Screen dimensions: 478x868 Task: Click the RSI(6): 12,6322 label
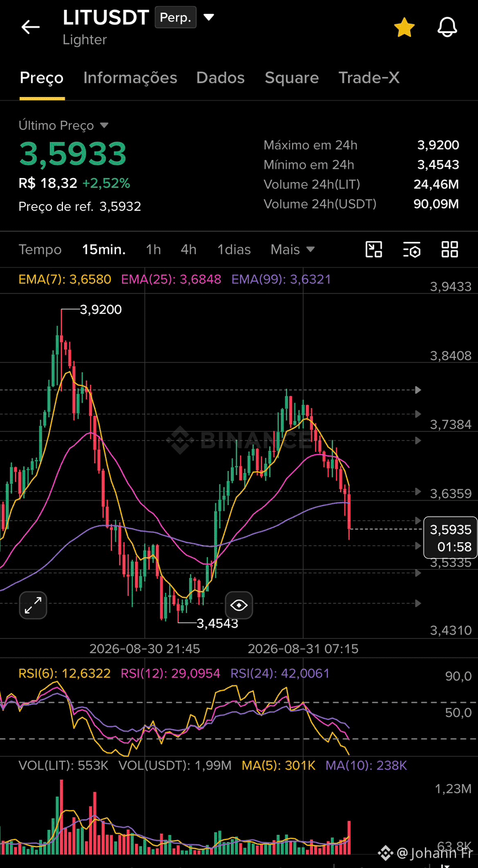pos(65,673)
